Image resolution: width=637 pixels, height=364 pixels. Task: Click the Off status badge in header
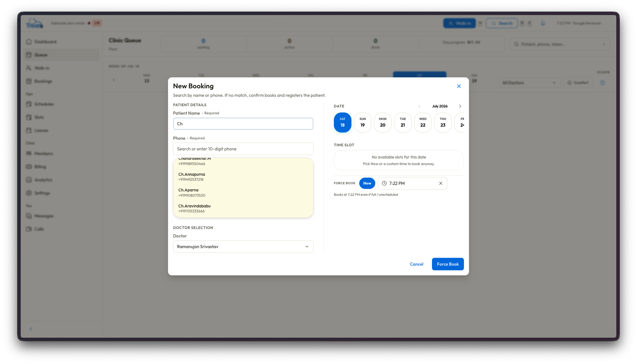pyautogui.click(x=97, y=23)
